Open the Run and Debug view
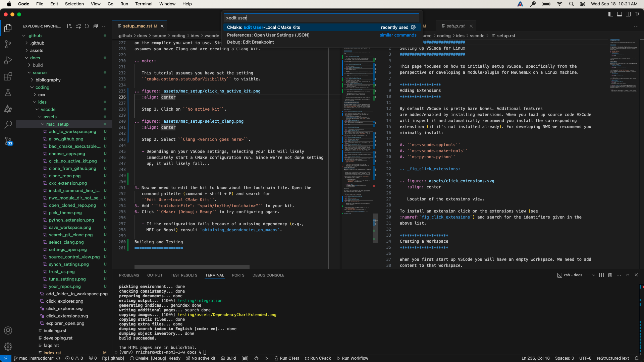Image resolution: width=644 pixels, height=362 pixels. point(8,60)
